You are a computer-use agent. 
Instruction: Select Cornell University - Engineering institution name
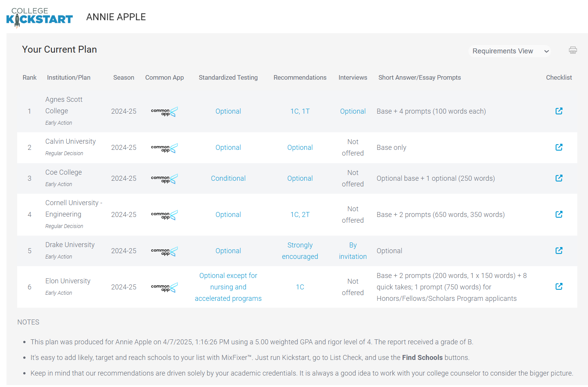tap(74, 209)
